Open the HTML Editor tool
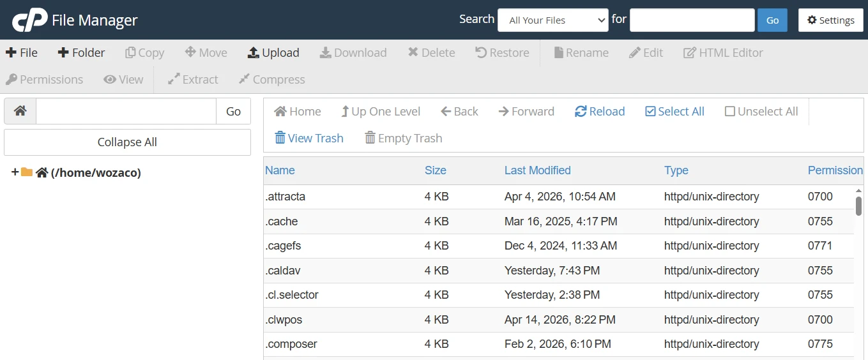The image size is (868, 360). (723, 53)
